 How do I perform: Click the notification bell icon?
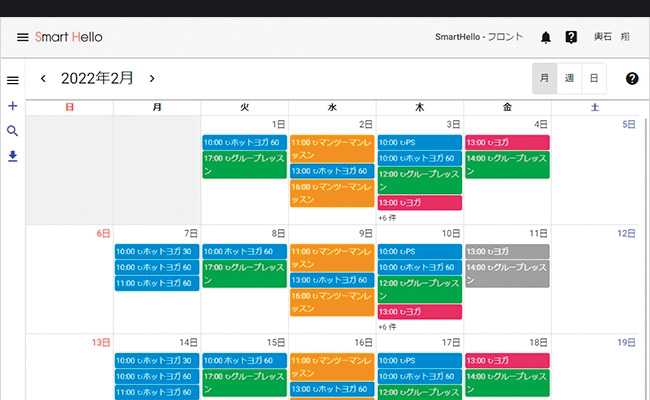pyautogui.click(x=545, y=37)
